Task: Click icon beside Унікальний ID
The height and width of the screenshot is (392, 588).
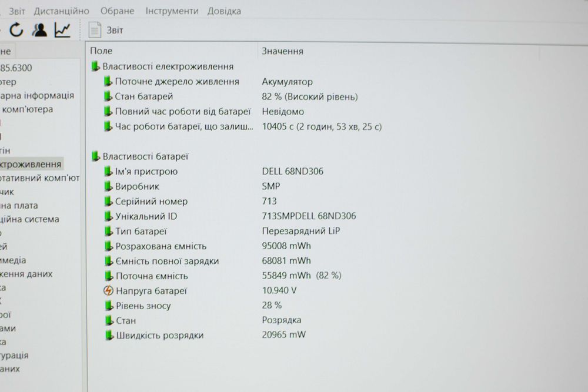Action: [108, 216]
